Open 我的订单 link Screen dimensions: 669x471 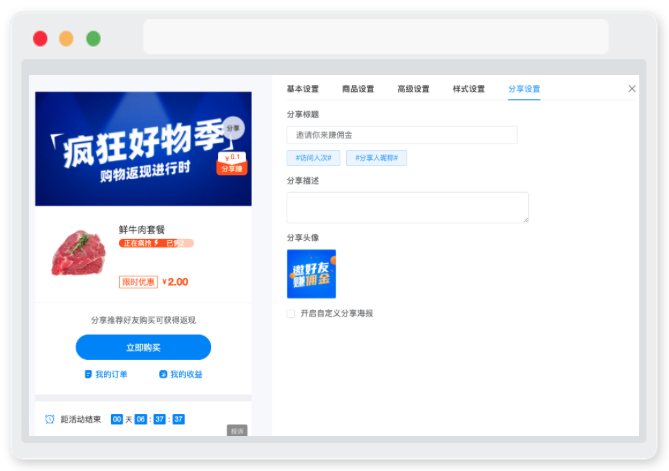[x=111, y=374]
